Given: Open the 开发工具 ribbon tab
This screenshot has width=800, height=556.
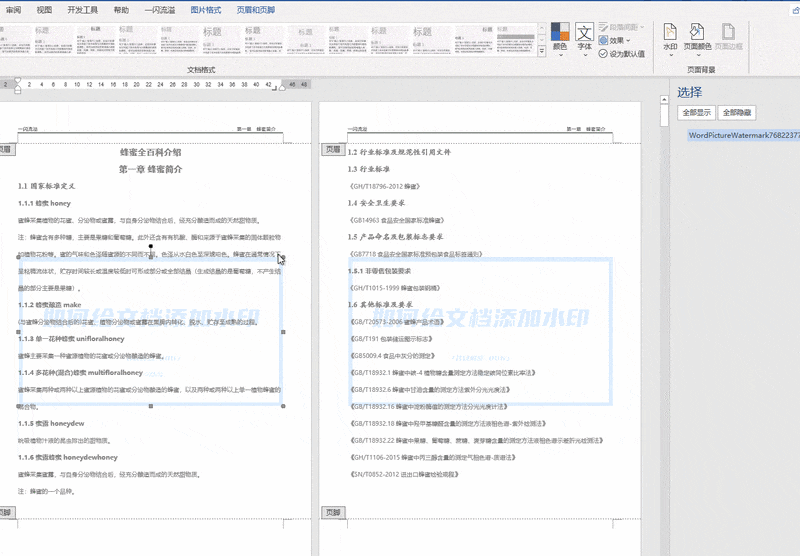Looking at the screenshot, I should (83, 9).
